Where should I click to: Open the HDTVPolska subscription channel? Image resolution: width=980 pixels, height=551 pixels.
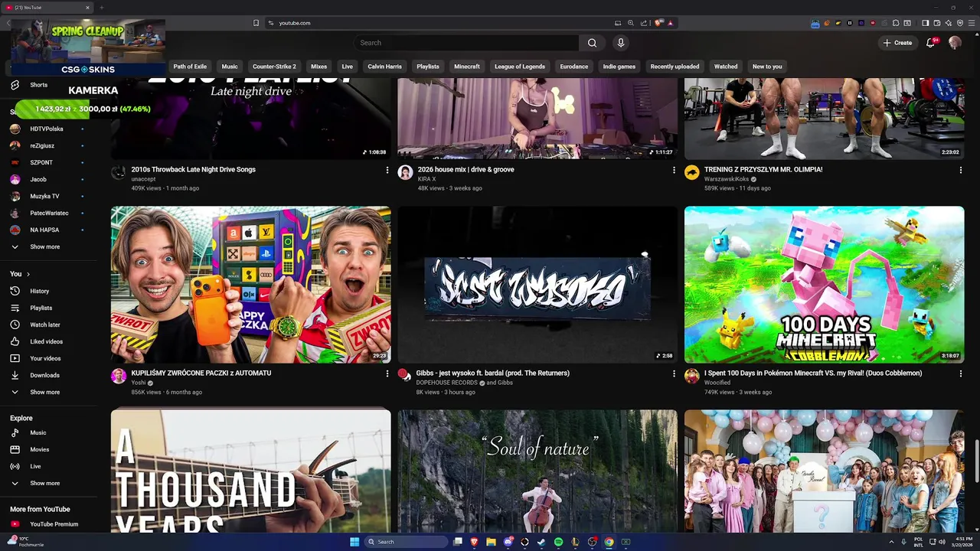47,129
